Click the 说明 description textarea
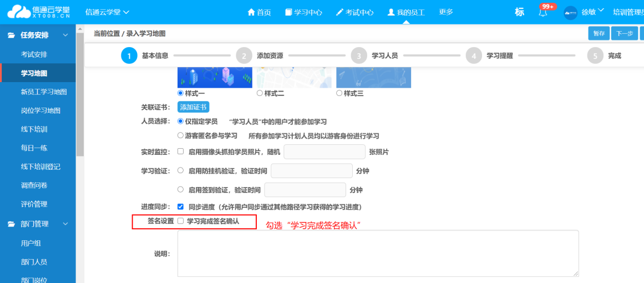 coord(378,254)
